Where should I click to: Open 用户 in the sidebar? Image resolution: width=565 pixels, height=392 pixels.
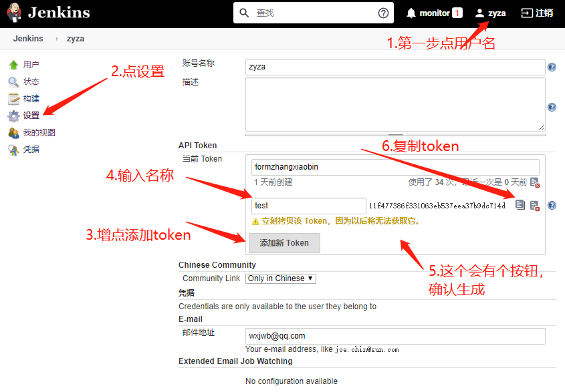tap(31, 65)
